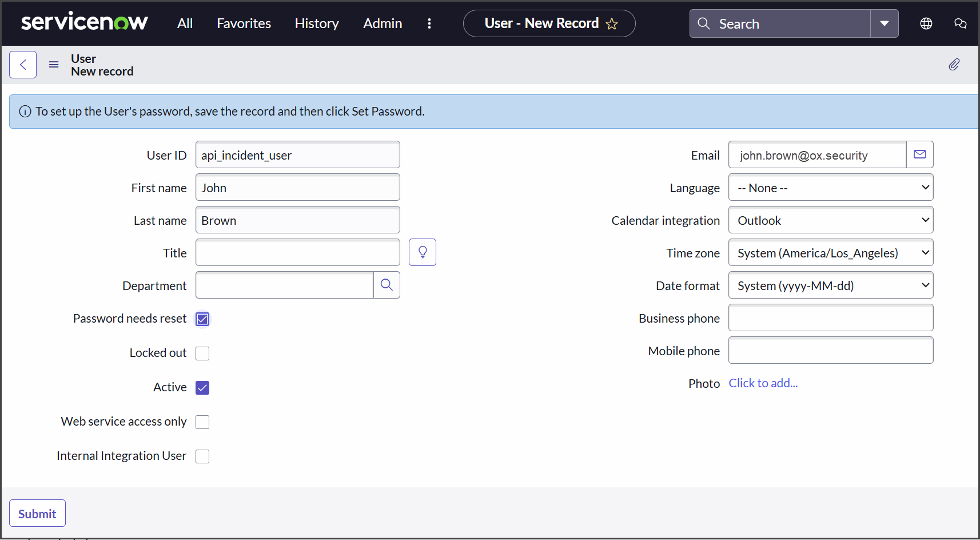Click the Title suggestion lightbulb icon
Viewport: 980px width, 540px height.
(x=422, y=252)
